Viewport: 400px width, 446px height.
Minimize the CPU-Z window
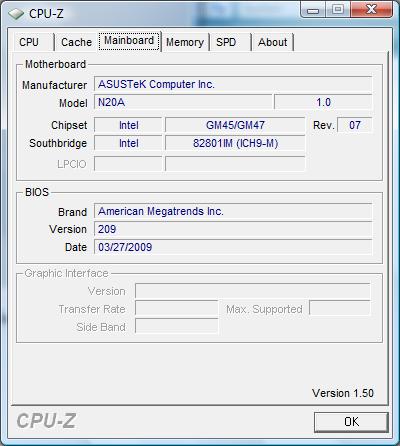click(x=313, y=9)
